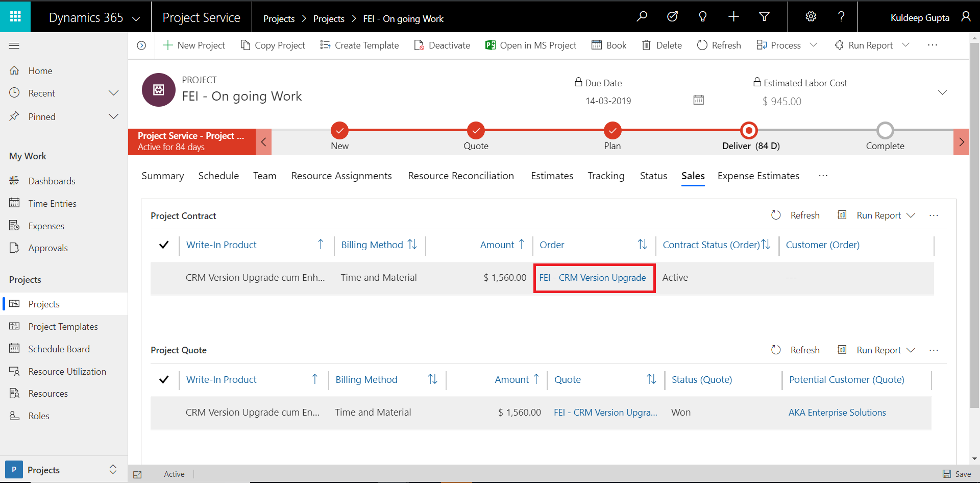Viewport: 980px width, 483px height.
Task: Show more form tabs ellipsis
Action: pos(823,176)
